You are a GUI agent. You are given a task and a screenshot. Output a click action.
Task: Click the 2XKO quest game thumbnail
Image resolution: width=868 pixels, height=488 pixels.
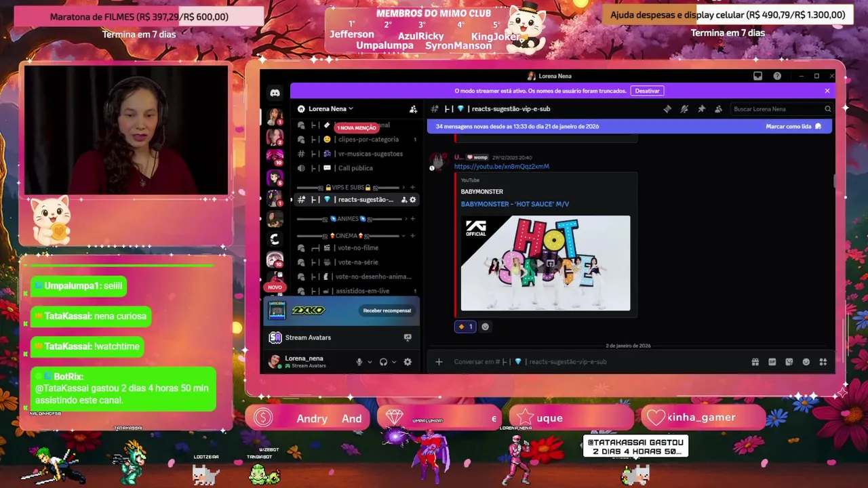click(276, 310)
